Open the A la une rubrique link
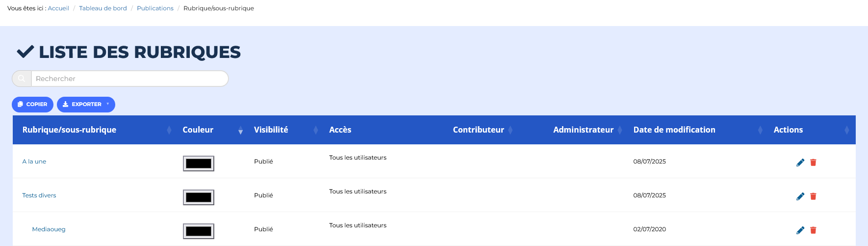 [x=34, y=162]
